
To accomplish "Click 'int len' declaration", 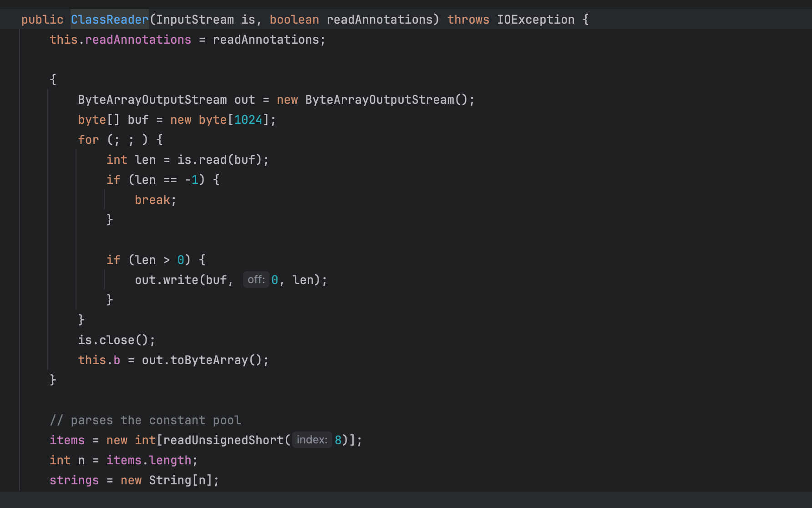I will point(131,160).
